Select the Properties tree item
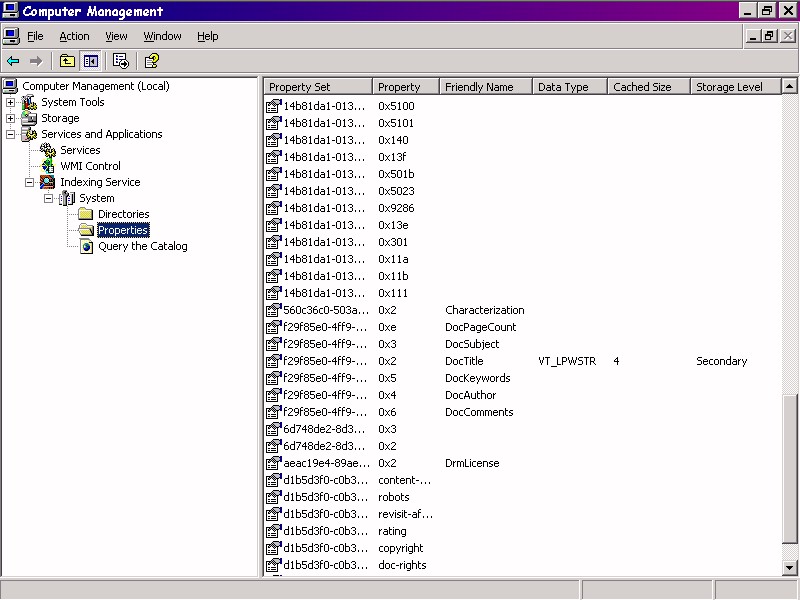 [123, 230]
